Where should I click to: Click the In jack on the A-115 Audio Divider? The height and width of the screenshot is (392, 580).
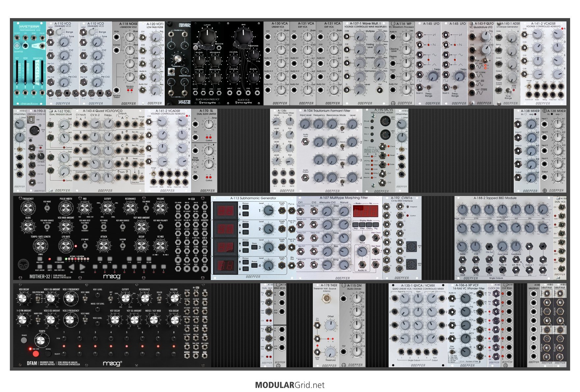[343, 299]
